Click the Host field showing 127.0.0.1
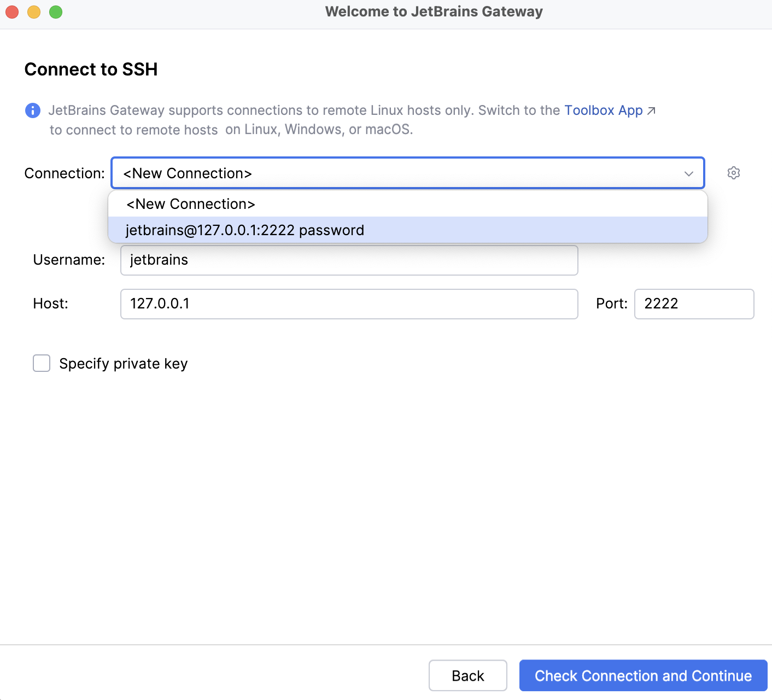Screen dimensions: 772x700 (349, 304)
